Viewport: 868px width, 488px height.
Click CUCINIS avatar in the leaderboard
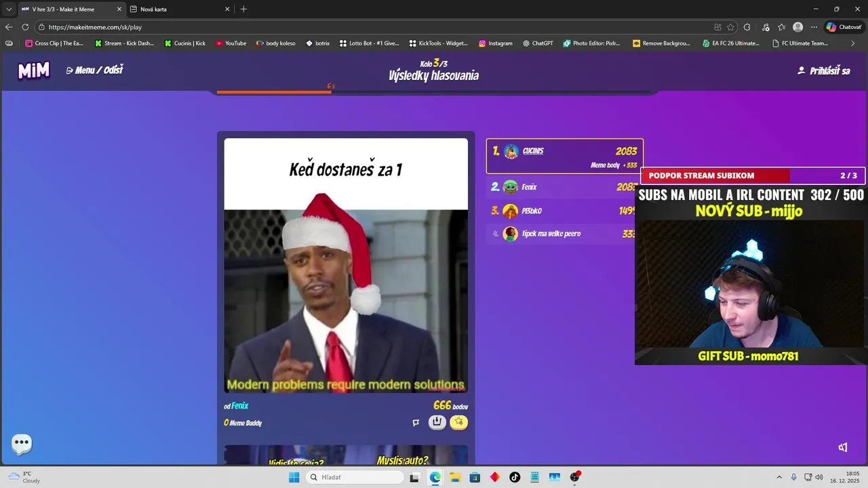511,151
